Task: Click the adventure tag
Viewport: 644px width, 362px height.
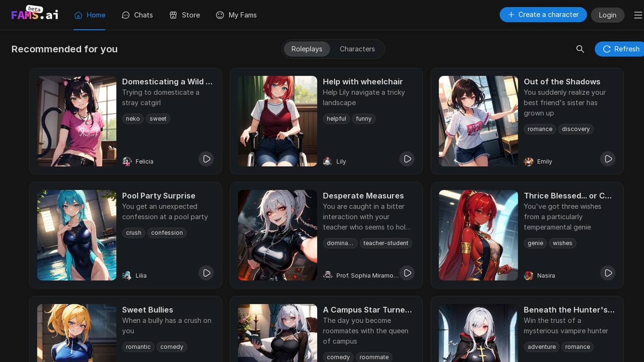Action: (x=542, y=347)
